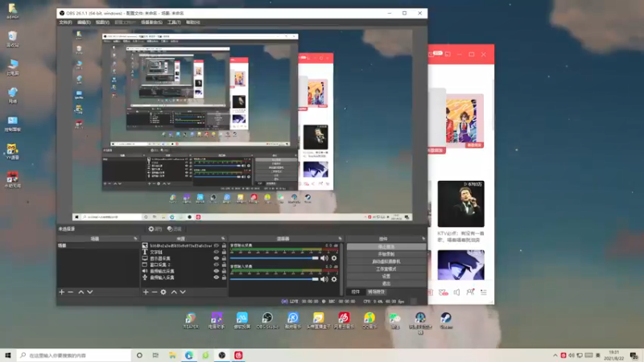
Task: Toggle visibility of the text source row
Action: pyautogui.click(x=216, y=252)
